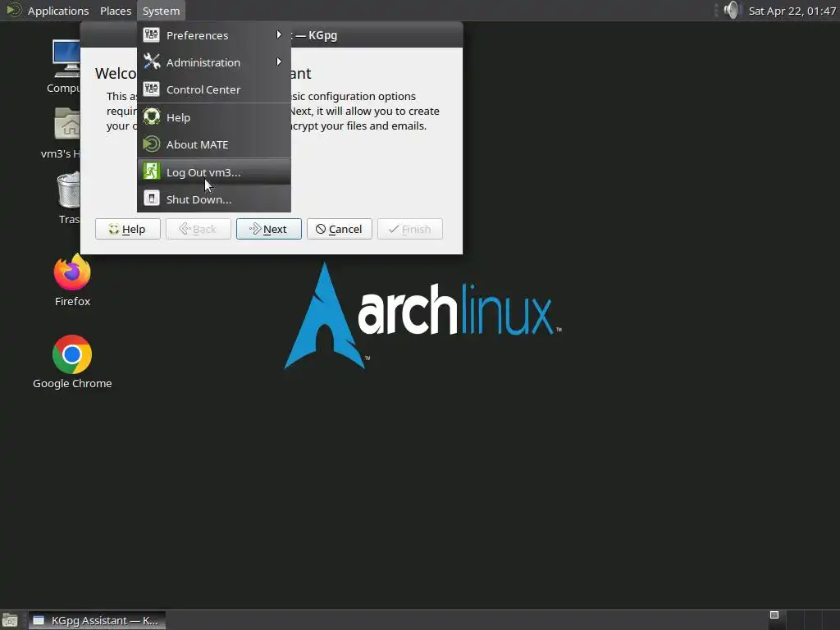Select the Google Chrome desktop icon
The width and height of the screenshot is (840, 630).
(72, 362)
